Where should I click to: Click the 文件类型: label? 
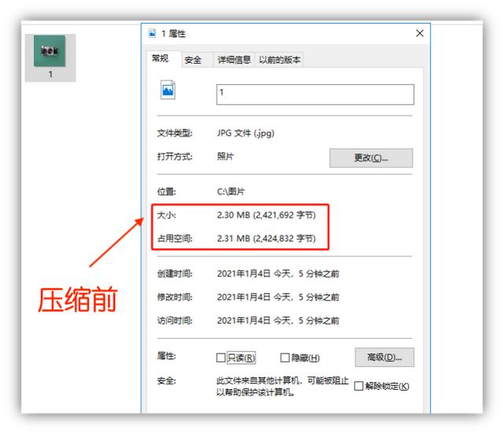175,133
